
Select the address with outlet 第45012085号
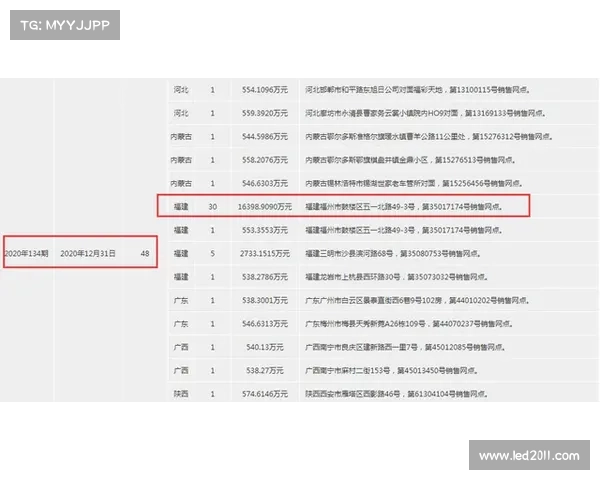point(405,347)
